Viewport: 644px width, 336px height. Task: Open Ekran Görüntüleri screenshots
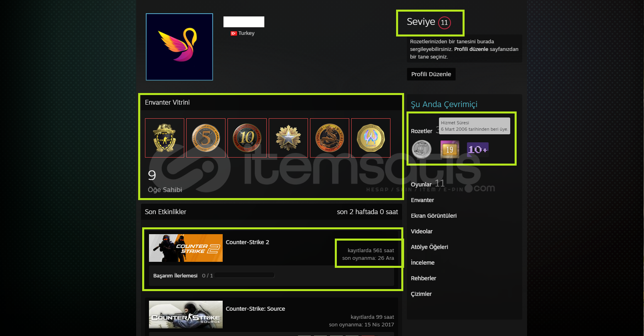click(x=434, y=216)
